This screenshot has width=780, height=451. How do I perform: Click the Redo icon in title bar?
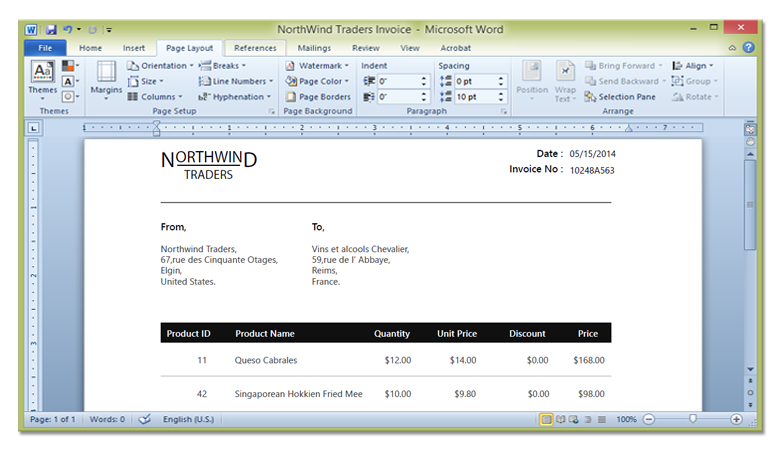click(92, 30)
